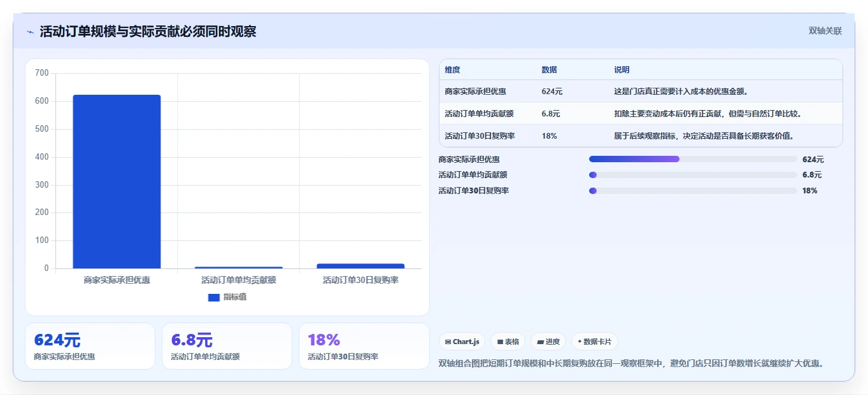868x395 pixels.
Task: Open the 624元 data card
Action: point(90,346)
